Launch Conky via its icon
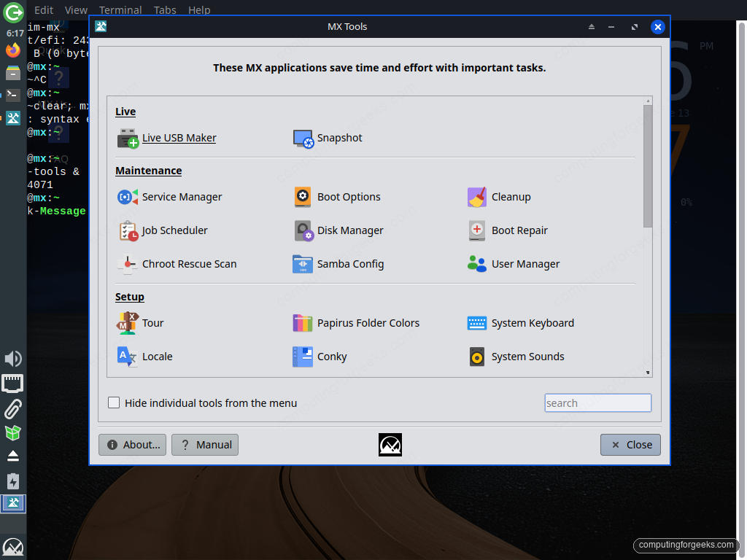The height and width of the screenshot is (560, 747). coord(303,356)
